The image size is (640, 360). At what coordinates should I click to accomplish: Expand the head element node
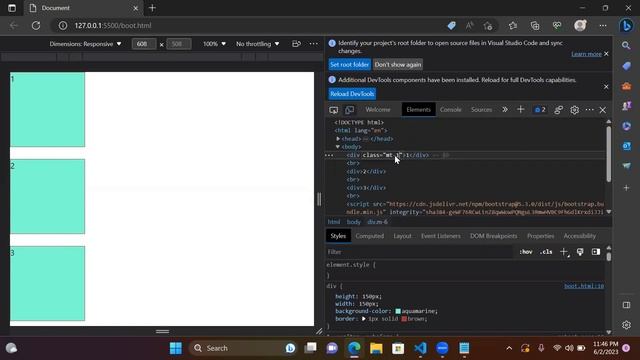(338, 139)
